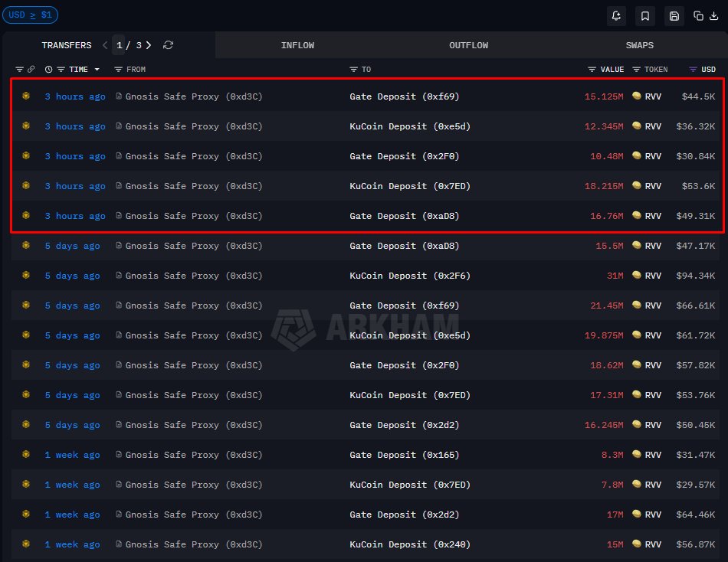Go to next transfers page arrow

(x=149, y=45)
